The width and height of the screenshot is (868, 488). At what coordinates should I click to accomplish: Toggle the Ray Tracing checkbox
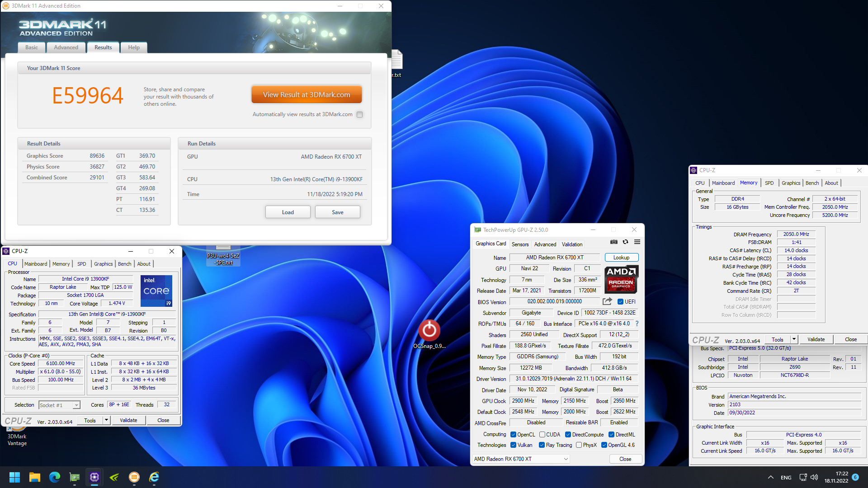pos(542,445)
